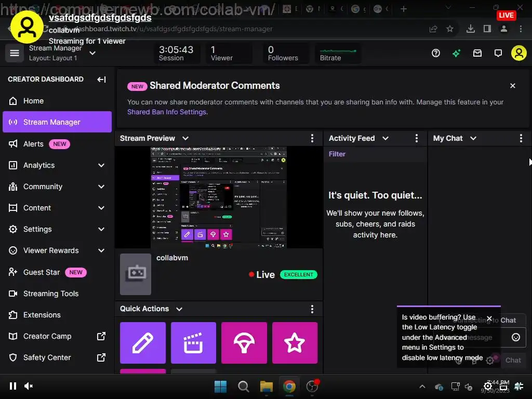Open the My Chat panel dropdown
Screen dimensions: 532x399
473,138
